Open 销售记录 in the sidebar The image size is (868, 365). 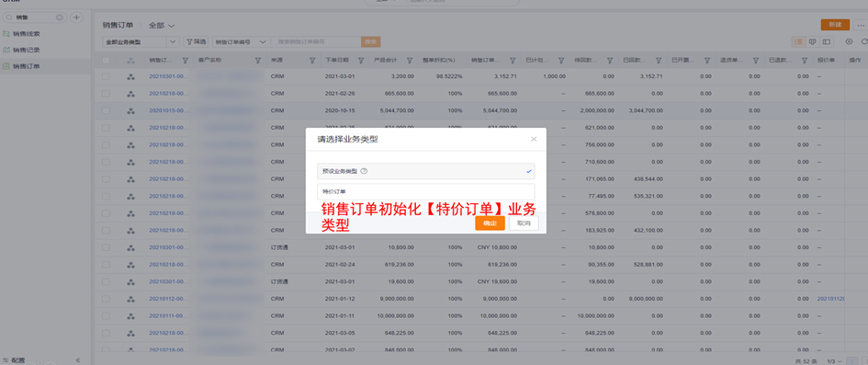point(45,50)
